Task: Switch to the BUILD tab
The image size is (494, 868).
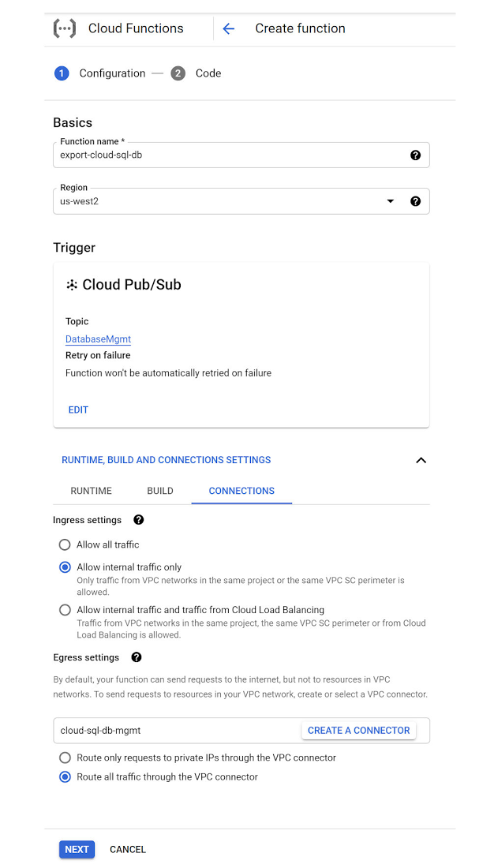Action: pos(159,491)
